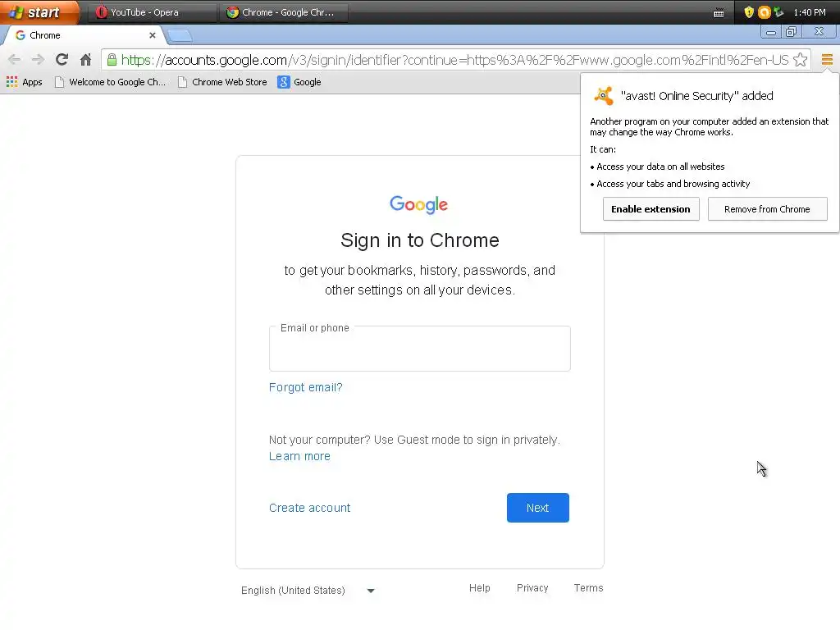Click the keyboard icon in system tray
Viewport: 840px width, 630px height.
(719, 13)
